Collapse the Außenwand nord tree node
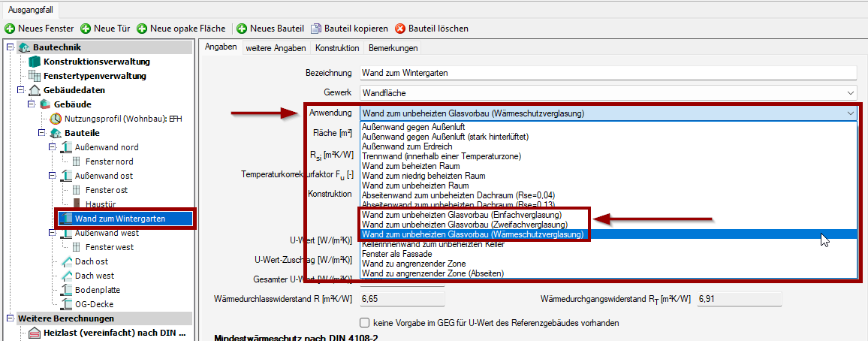Screen dimensions: 868x341 point(50,147)
